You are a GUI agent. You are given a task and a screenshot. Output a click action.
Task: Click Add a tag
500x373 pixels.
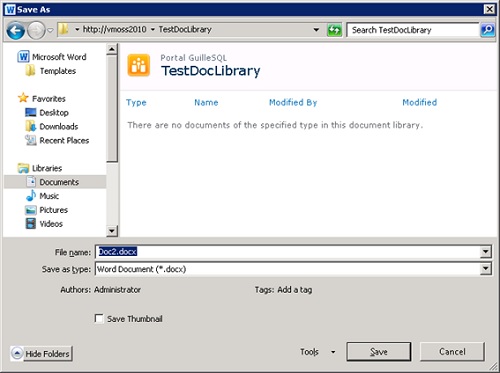[295, 290]
